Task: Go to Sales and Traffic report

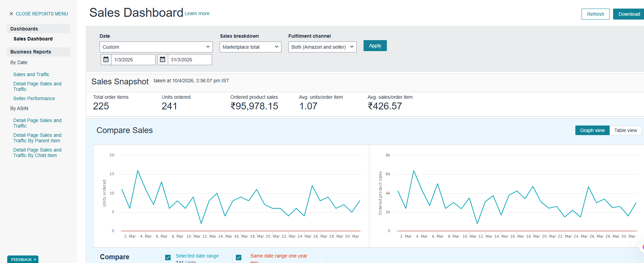Action: pyautogui.click(x=31, y=74)
